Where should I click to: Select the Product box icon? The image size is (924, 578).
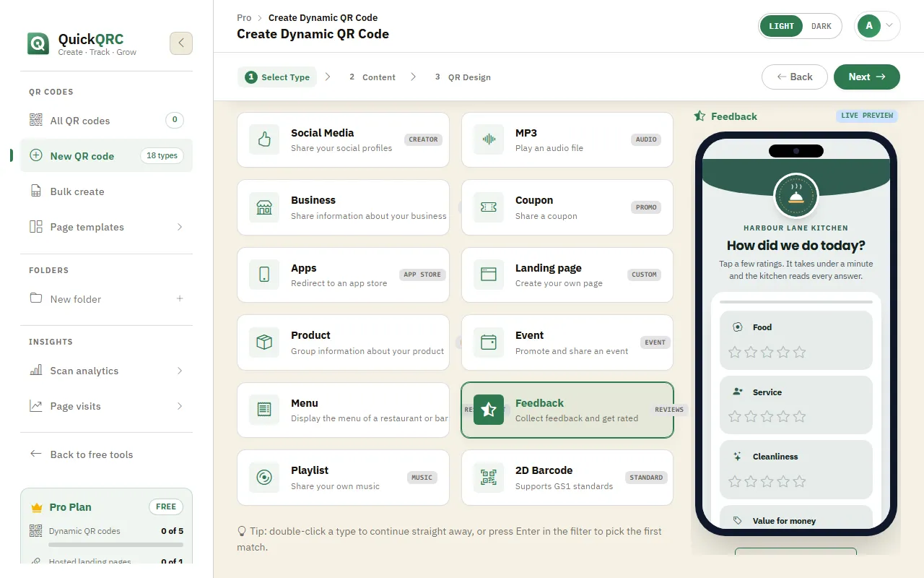[264, 342]
